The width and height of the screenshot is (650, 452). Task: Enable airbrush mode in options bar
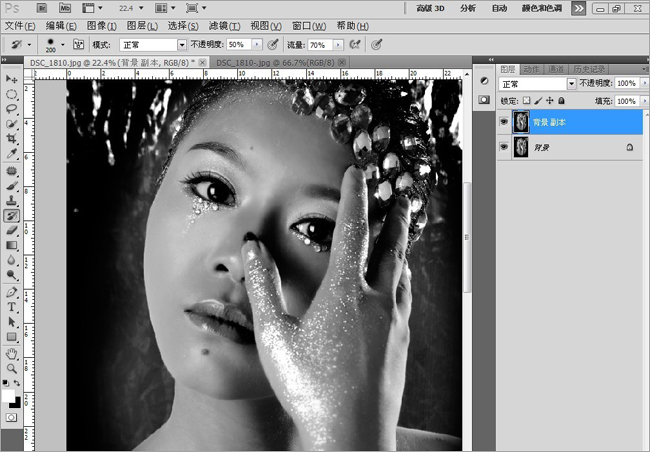pos(355,44)
